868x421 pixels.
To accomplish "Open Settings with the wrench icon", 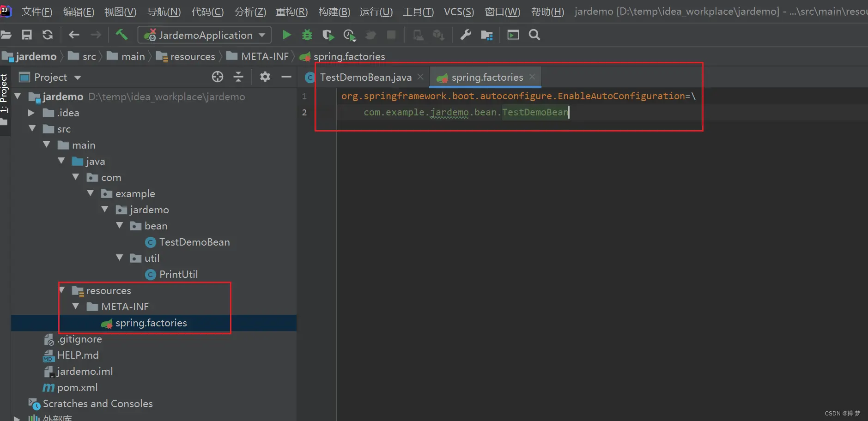I will [465, 35].
